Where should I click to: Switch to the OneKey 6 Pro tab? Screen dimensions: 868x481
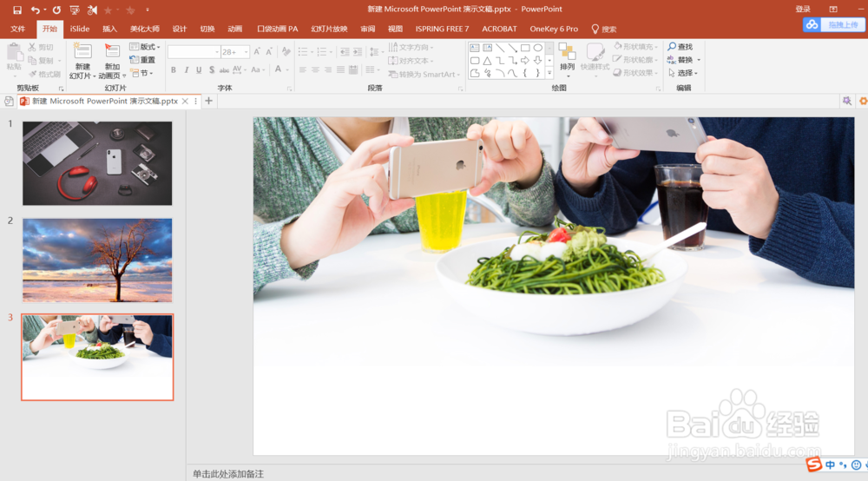(x=554, y=29)
